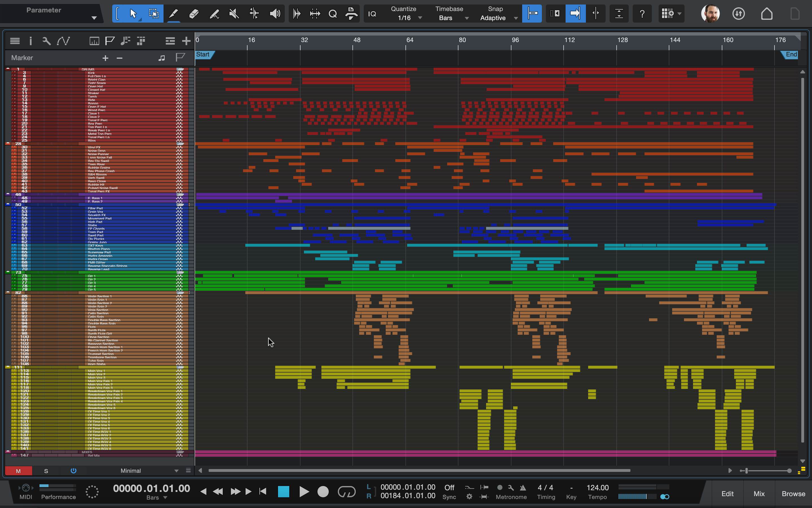Open the Mix tab
This screenshot has width=812, height=508.
(x=759, y=494)
